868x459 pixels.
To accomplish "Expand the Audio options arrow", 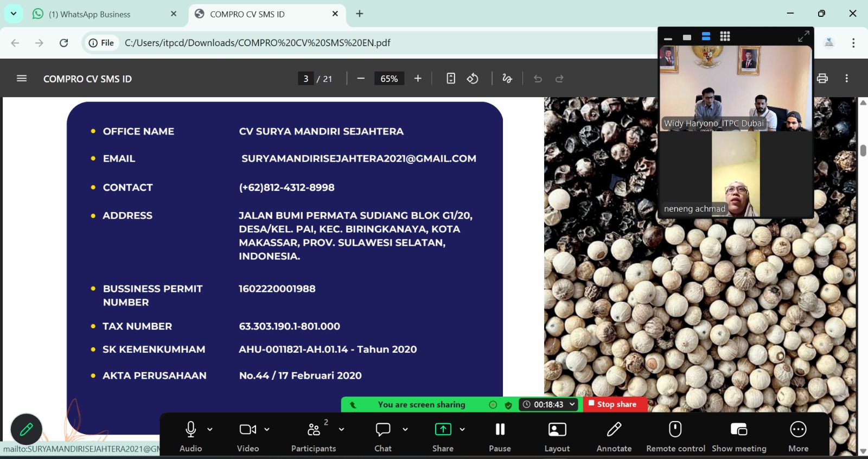I will (x=210, y=429).
